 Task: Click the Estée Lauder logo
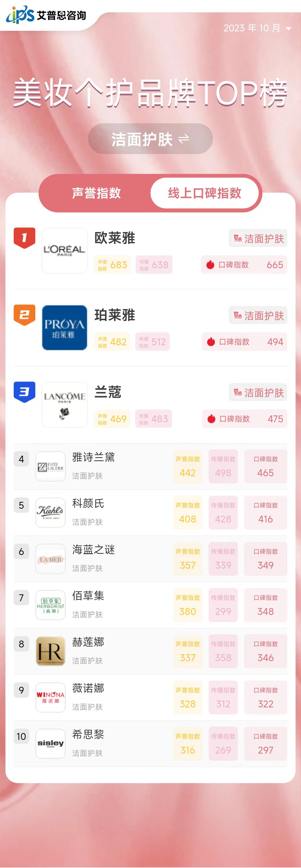point(51,466)
